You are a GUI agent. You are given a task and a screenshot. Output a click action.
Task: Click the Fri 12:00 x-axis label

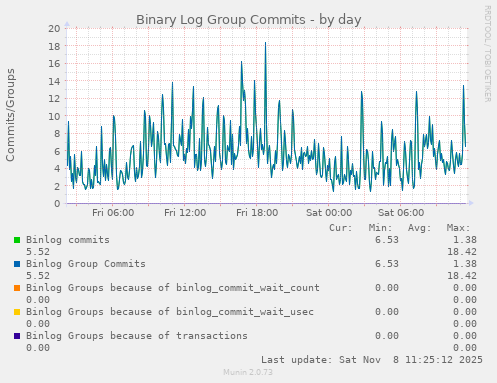coord(185,213)
